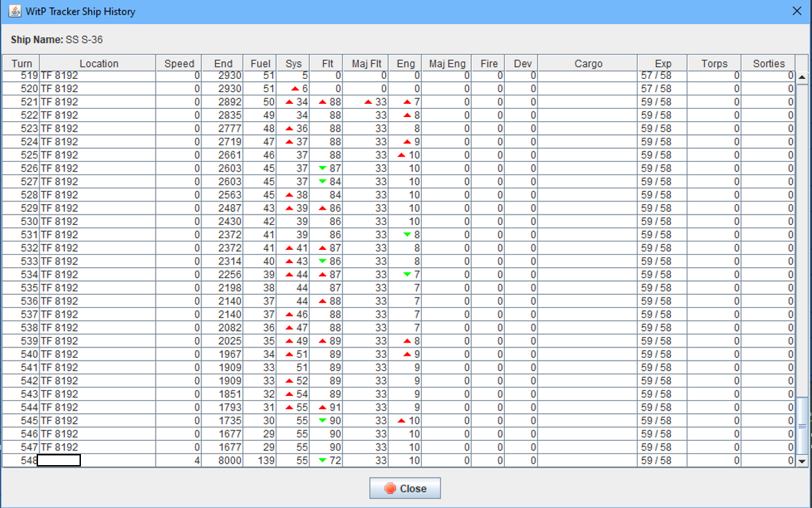The height and width of the screenshot is (508, 812).
Task: Click red up arrow Sys 34 in turn 521
Action: tap(290, 102)
